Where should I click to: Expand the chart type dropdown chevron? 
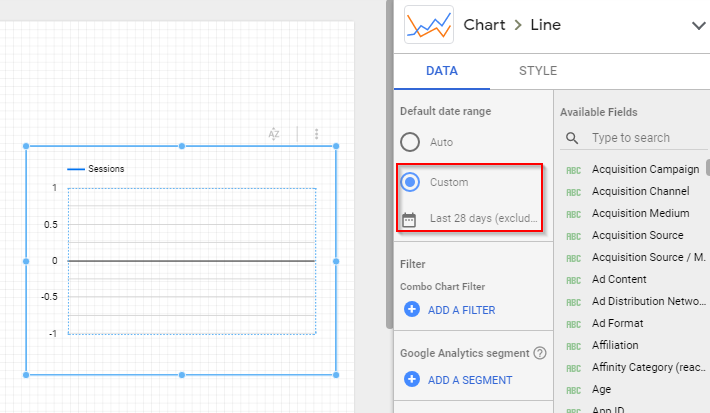699,25
